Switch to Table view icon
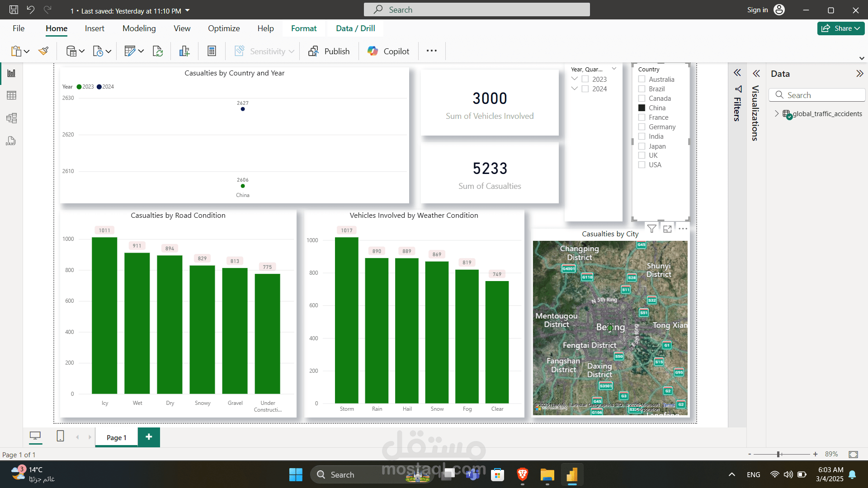Viewport: 868px width, 488px height. click(x=11, y=95)
